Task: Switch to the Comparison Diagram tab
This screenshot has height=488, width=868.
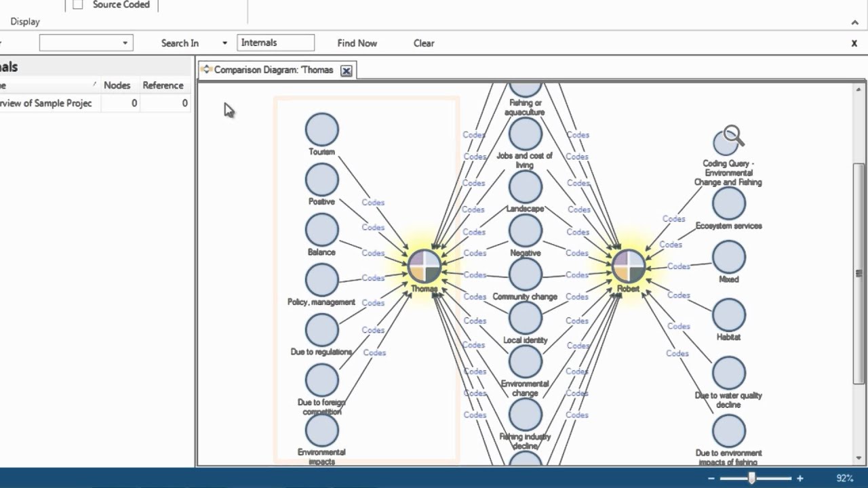Action: point(273,70)
